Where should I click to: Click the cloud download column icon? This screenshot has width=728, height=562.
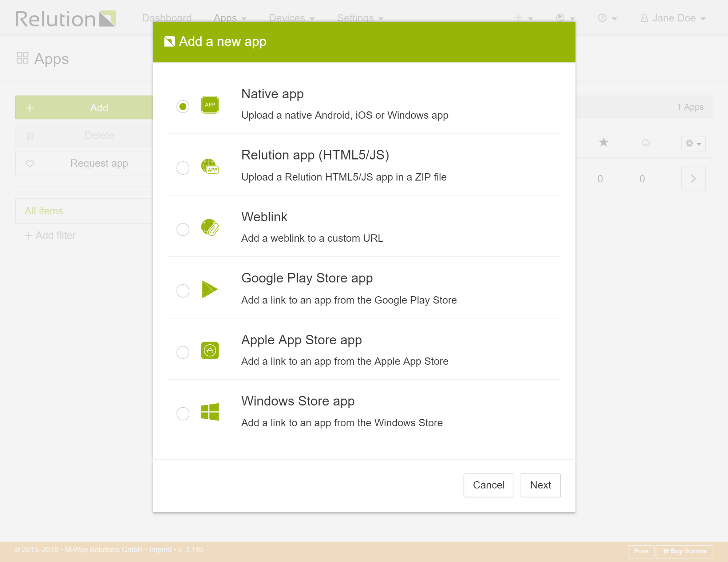click(x=646, y=143)
